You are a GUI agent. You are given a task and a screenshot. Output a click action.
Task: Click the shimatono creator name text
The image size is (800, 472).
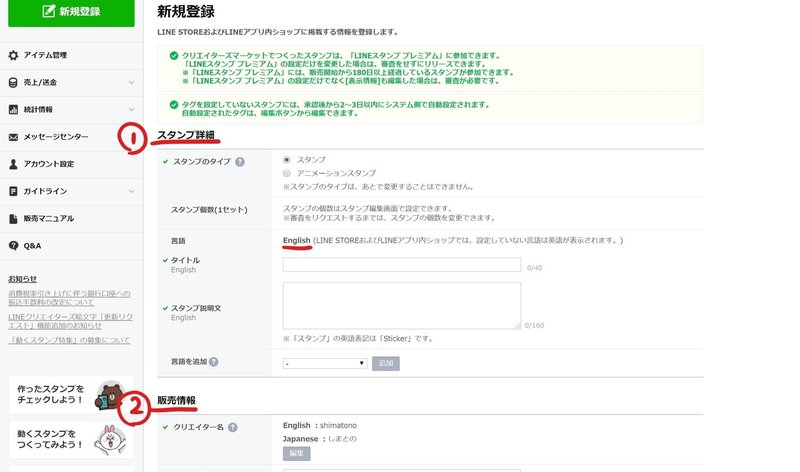(x=338, y=425)
